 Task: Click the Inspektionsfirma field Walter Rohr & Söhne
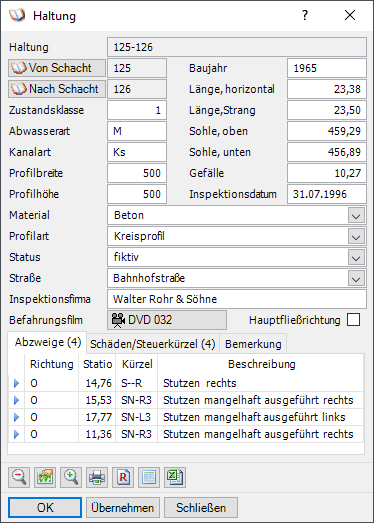tap(237, 299)
